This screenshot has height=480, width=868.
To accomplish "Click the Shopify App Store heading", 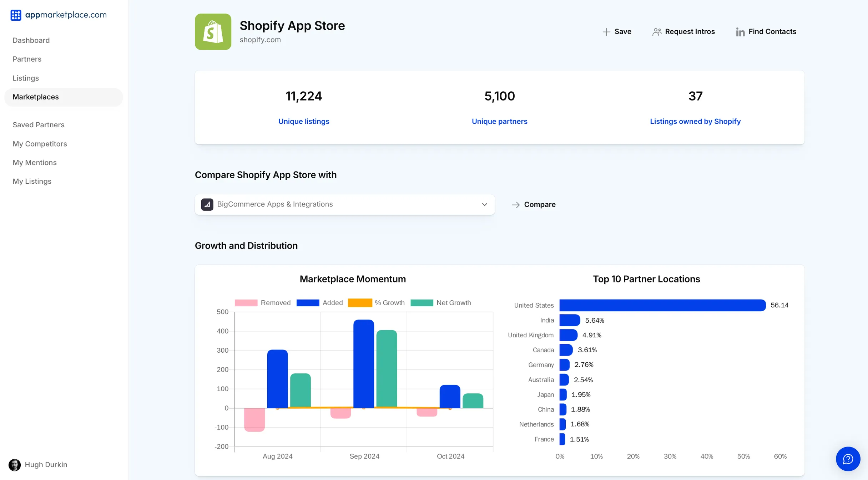I will point(292,26).
